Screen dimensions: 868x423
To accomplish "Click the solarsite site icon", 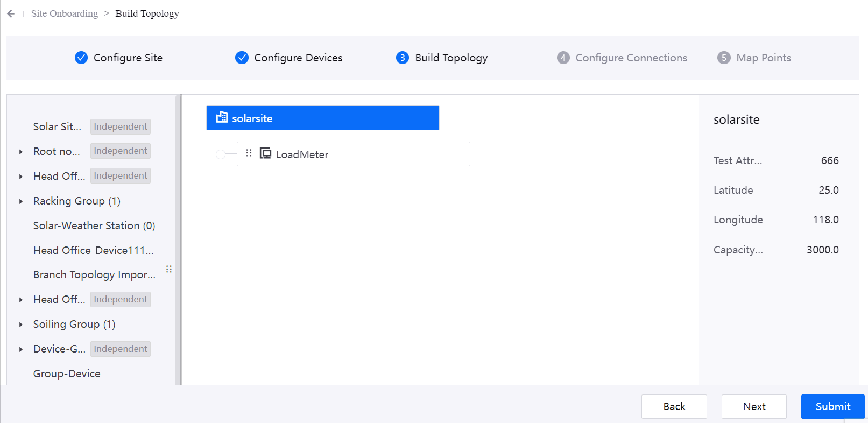I will click(222, 117).
